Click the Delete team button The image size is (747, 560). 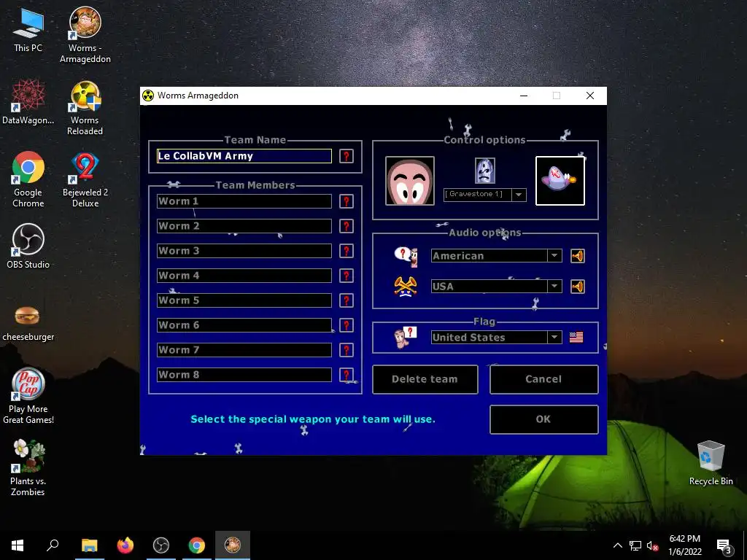click(x=425, y=379)
